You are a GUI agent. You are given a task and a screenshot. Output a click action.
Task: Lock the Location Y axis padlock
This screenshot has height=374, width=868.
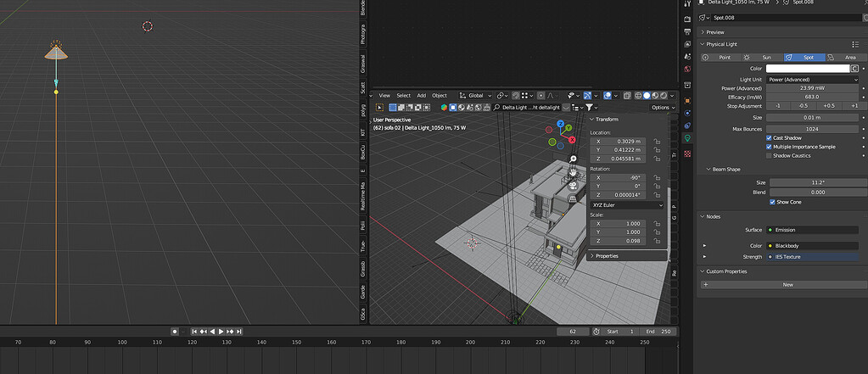[657, 150]
